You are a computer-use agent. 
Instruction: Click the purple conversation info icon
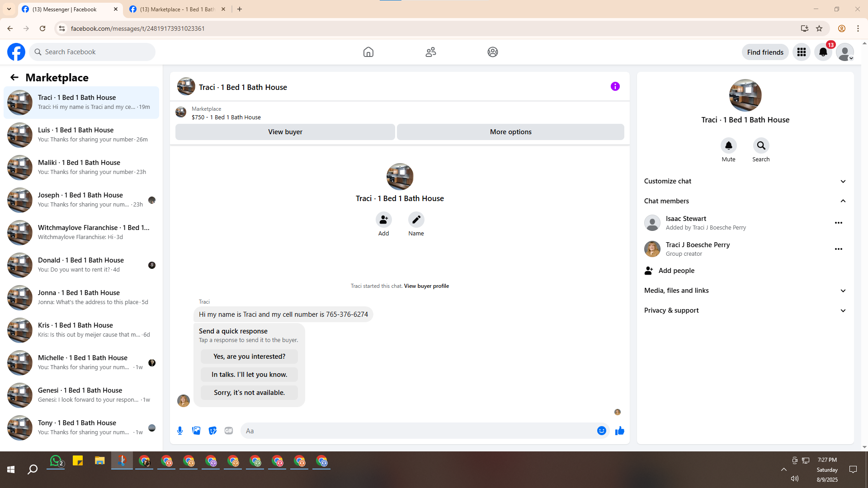(615, 86)
